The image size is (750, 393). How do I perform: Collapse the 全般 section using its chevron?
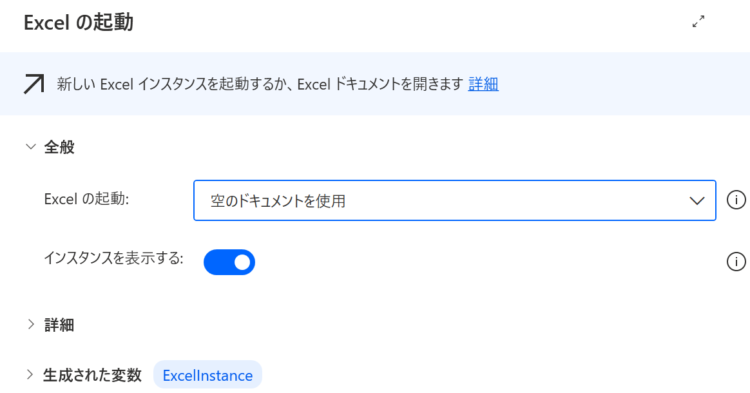tap(31, 147)
